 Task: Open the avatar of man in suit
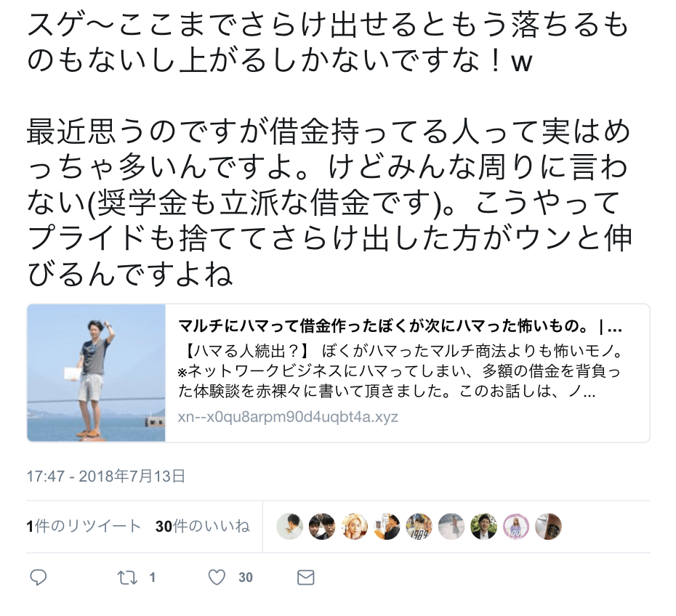coord(483,527)
